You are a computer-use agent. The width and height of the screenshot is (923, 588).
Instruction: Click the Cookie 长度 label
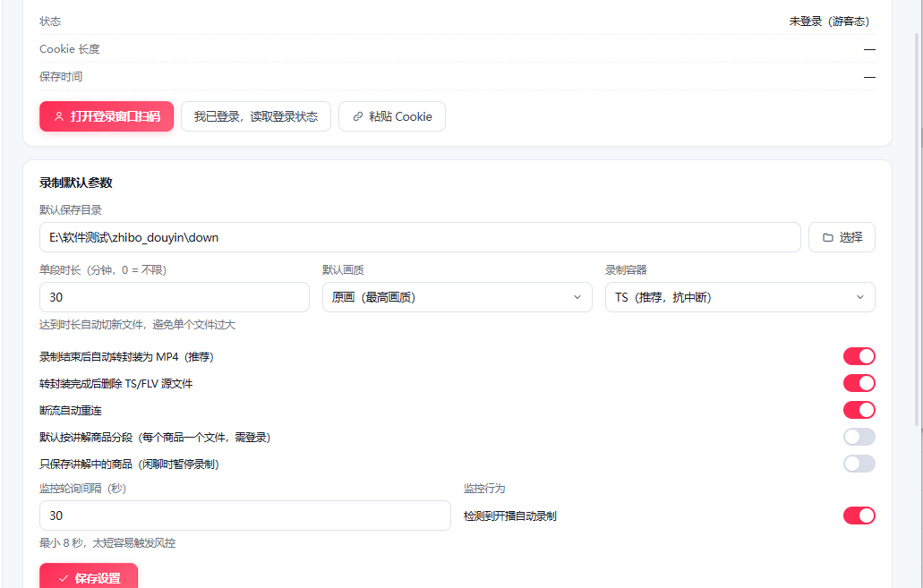70,49
